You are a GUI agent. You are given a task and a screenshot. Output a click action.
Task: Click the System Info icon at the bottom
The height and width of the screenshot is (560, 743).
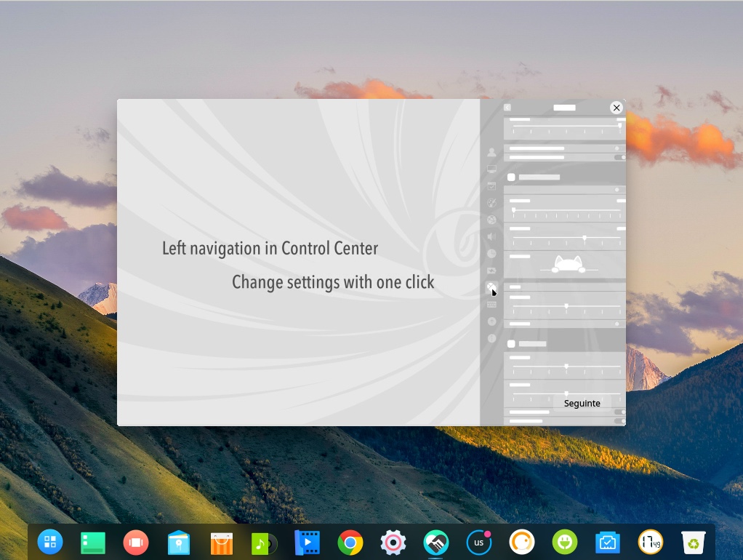pos(491,338)
